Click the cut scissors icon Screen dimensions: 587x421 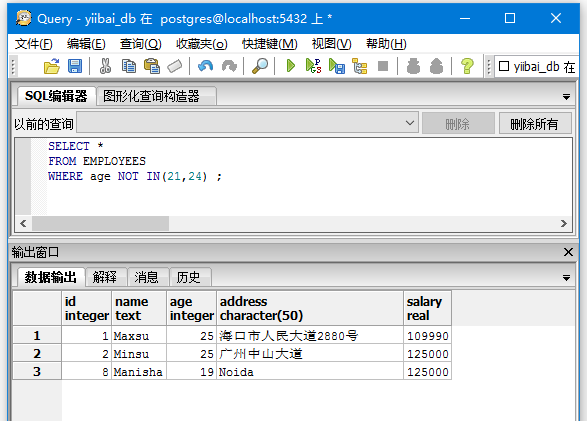click(105, 67)
